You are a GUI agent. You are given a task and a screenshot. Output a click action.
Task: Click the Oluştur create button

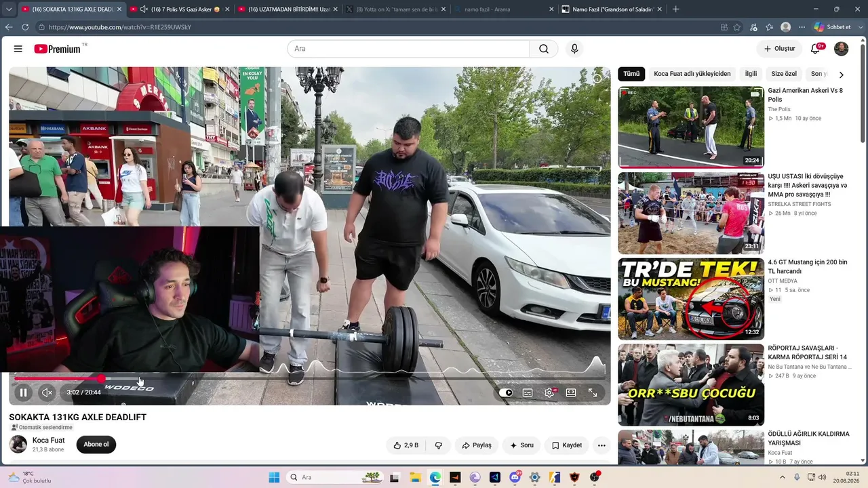(x=779, y=49)
